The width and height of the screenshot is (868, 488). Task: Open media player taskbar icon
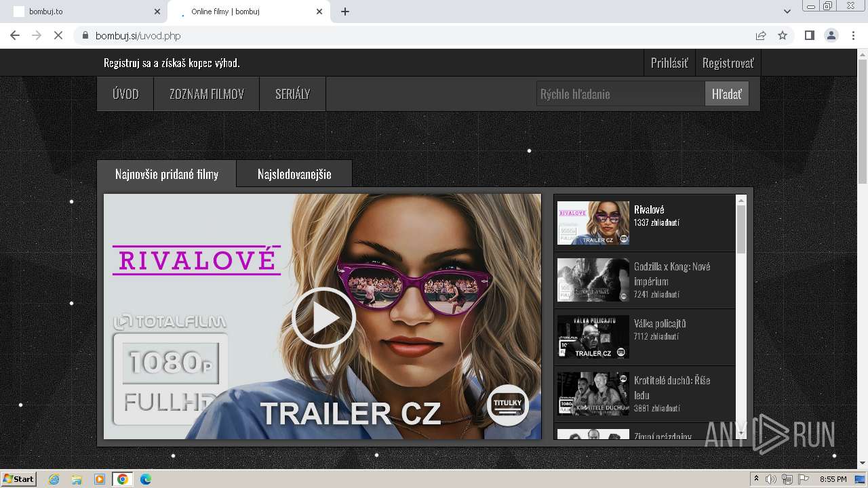coord(100,479)
